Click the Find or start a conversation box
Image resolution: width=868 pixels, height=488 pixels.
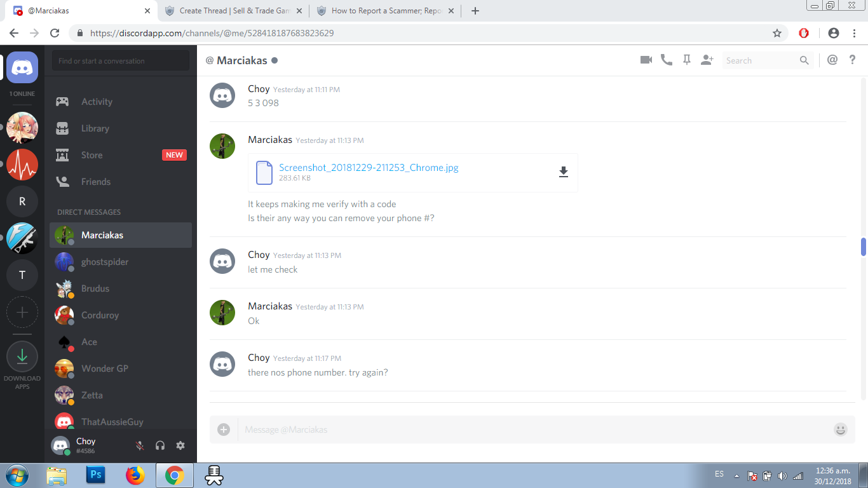pos(121,61)
